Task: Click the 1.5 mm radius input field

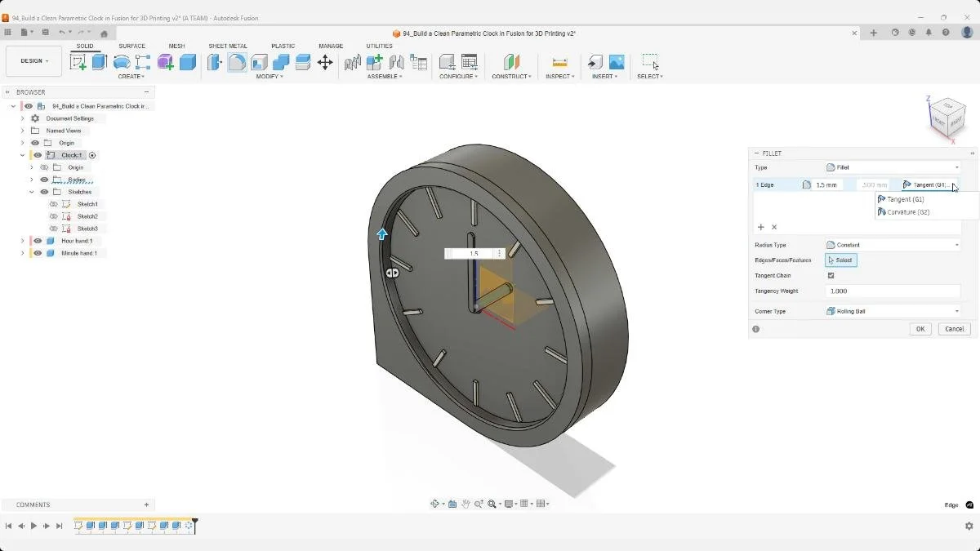Action: 828,184
